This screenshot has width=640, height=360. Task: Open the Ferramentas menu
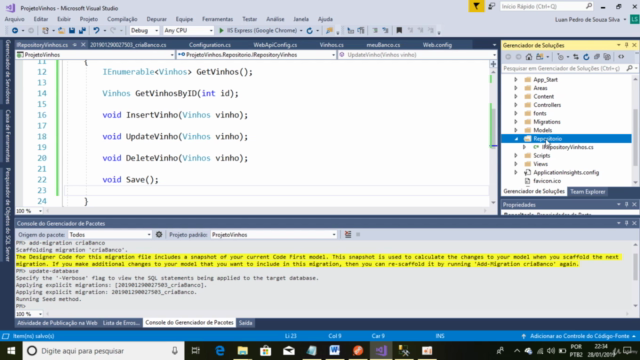(217, 19)
